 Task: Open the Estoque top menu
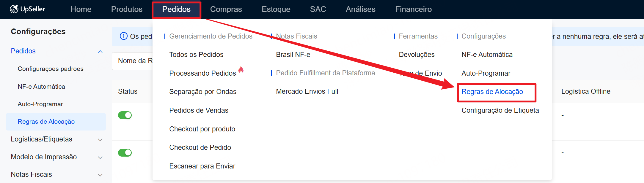pyautogui.click(x=276, y=9)
